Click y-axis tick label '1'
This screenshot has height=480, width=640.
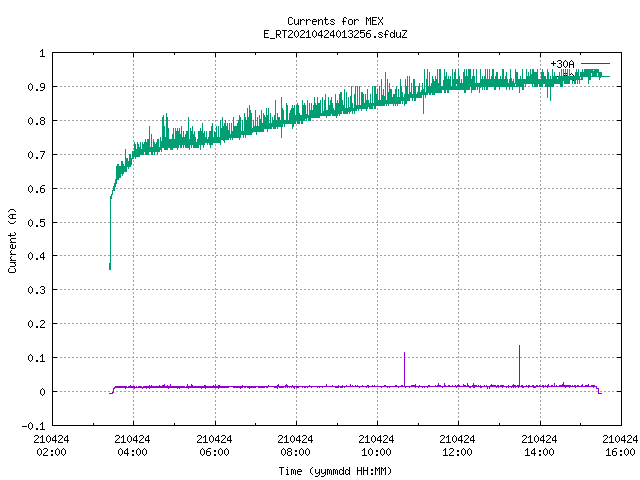pyautogui.click(x=42, y=53)
